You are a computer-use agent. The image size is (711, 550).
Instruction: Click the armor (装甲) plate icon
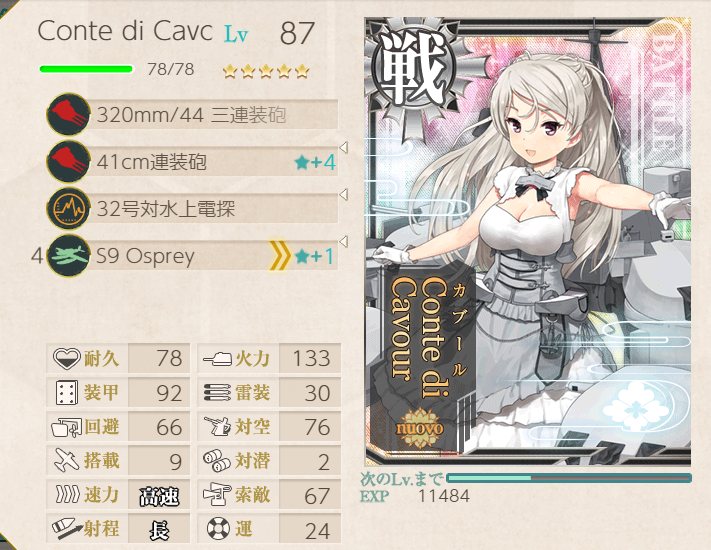67,393
